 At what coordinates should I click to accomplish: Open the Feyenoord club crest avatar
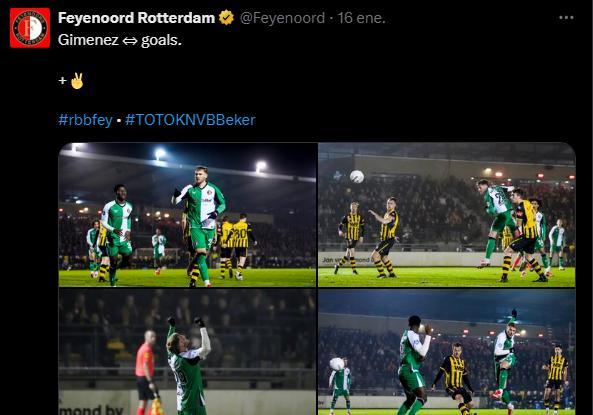click(x=30, y=28)
